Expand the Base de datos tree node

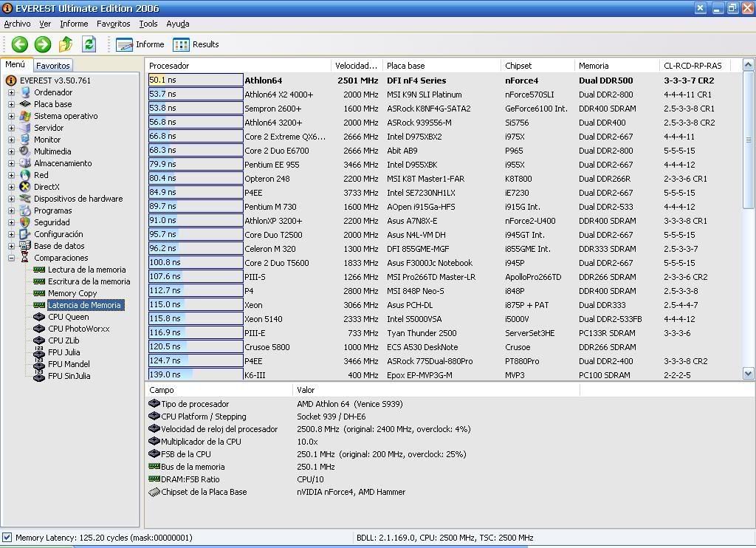tap(11, 246)
